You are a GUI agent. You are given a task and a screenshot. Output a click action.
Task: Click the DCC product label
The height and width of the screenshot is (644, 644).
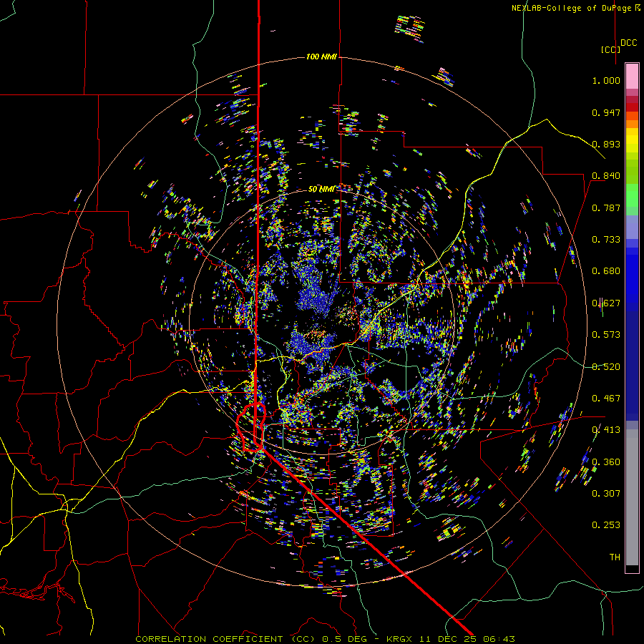pos(628,43)
